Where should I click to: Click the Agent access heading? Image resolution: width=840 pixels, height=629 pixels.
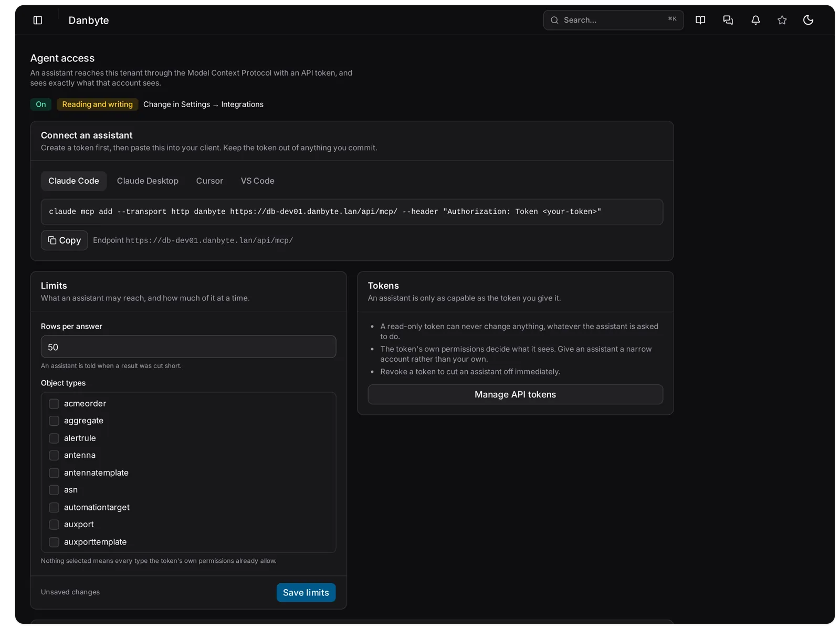(62, 58)
